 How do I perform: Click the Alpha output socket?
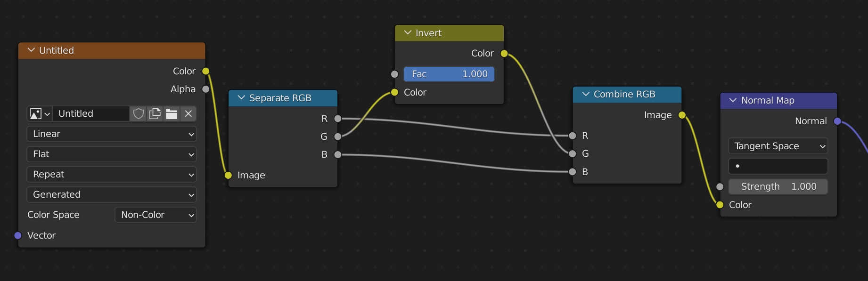tap(205, 89)
